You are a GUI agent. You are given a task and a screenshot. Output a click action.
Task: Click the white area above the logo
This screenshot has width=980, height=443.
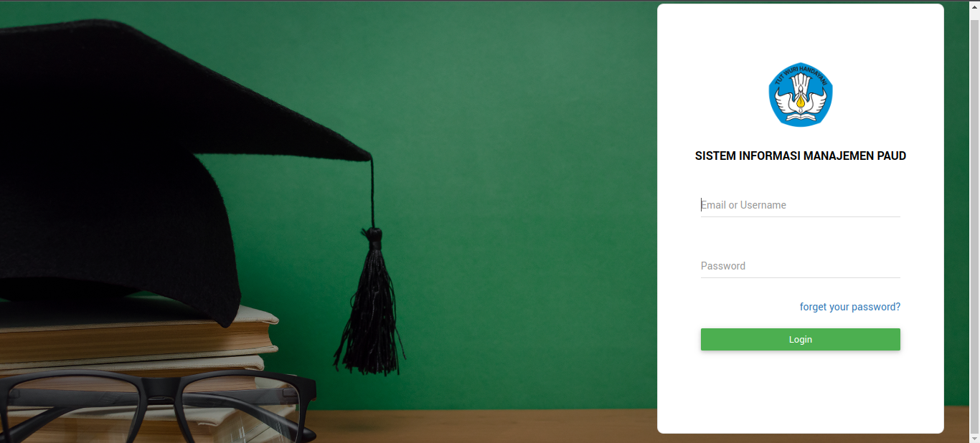point(801,32)
